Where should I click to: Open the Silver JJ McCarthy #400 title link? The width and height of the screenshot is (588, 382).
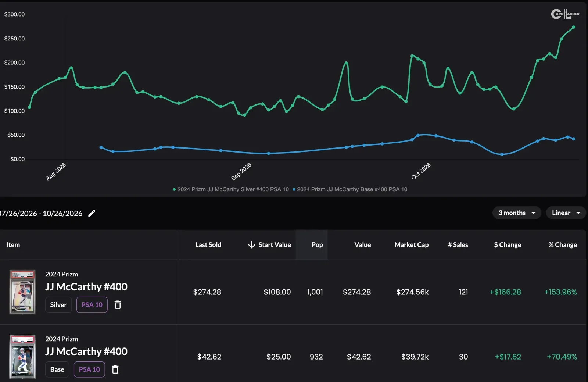pos(86,287)
